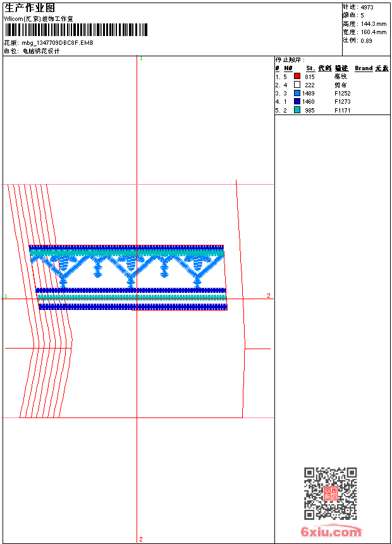Click the '元素' column header
This screenshot has width=392, height=544.
pyautogui.click(x=382, y=68)
